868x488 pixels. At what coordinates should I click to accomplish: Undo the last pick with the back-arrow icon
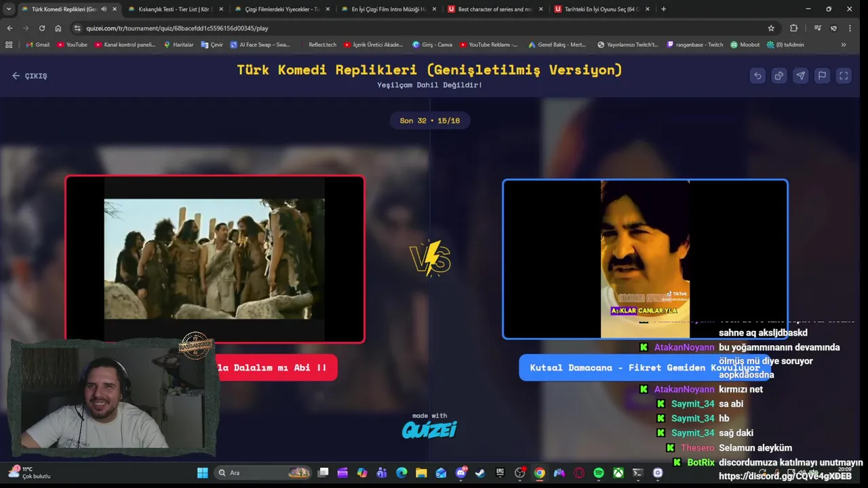click(x=757, y=76)
